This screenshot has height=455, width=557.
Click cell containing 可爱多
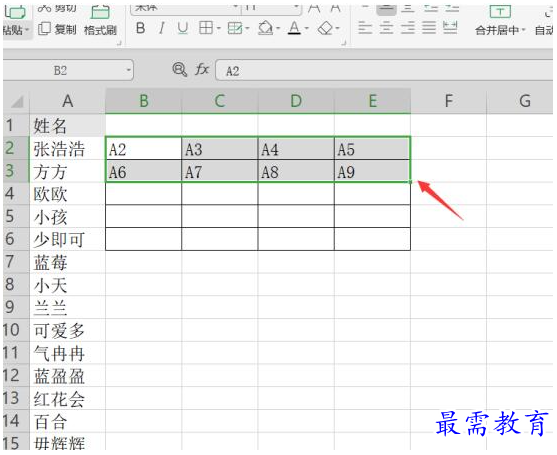click(x=67, y=330)
